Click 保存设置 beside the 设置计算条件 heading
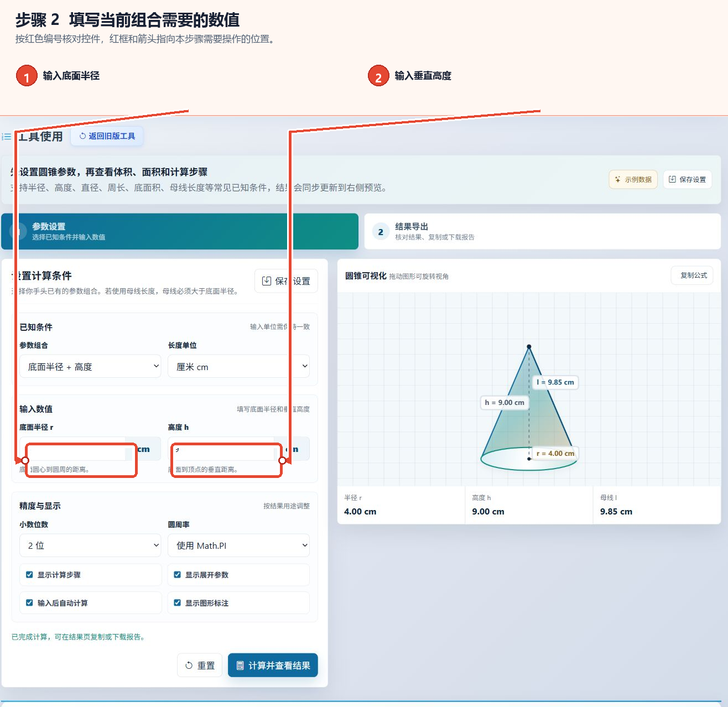728x707 pixels. 286,281
